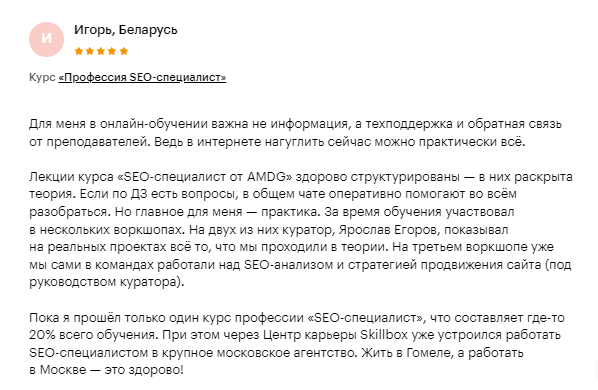Click the pink avatar with letter И
598x390 pixels.
(x=47, y=39)
